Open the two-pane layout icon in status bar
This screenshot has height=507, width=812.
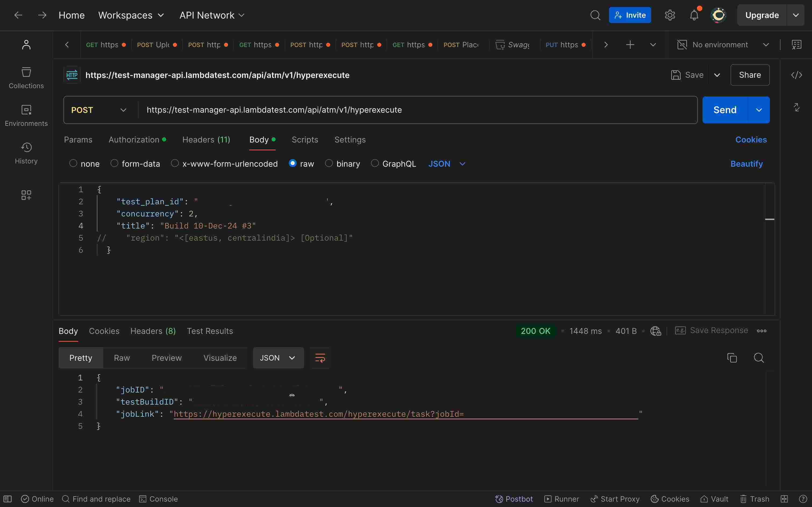(784, 499)
